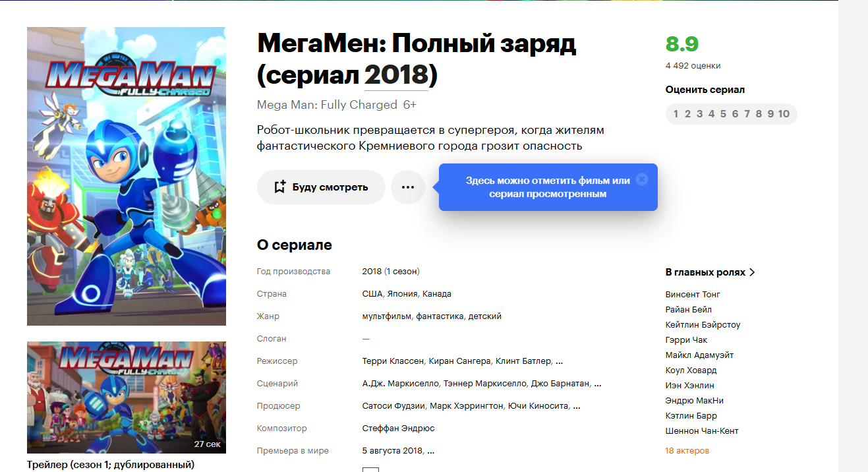Select country США
Viewport: 868px width, 472px height.
point(372,294)
